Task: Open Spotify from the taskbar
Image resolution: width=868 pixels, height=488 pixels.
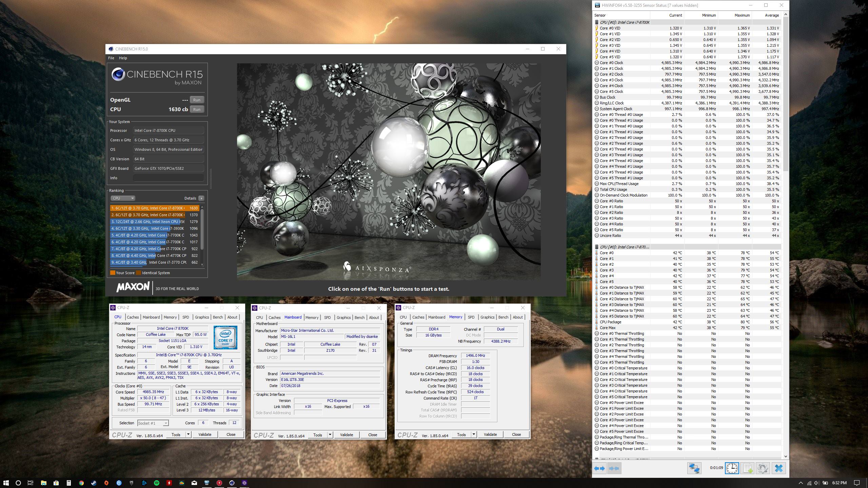Action: click(x=156, y=483)
